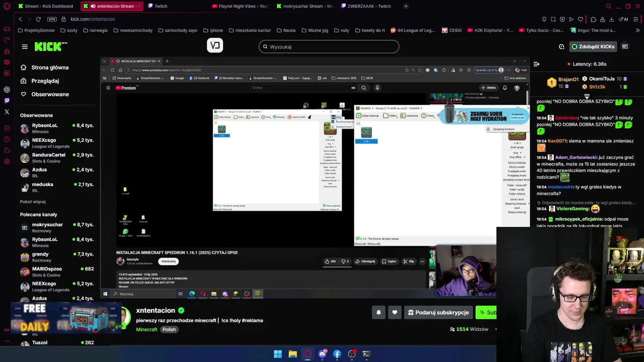Expand followed list with Pokaż więcej
Screen dimensions: 644x362
pos(33,202)
